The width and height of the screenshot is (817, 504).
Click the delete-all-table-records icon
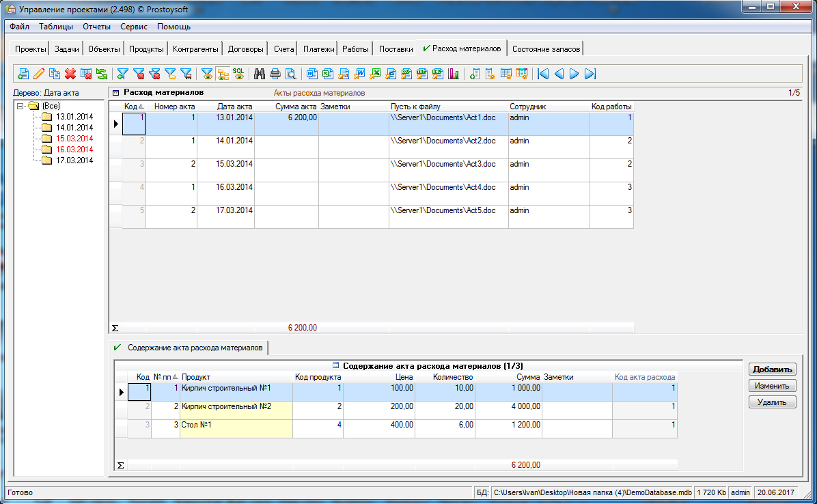pyautogui.click(x=86, y=74)
